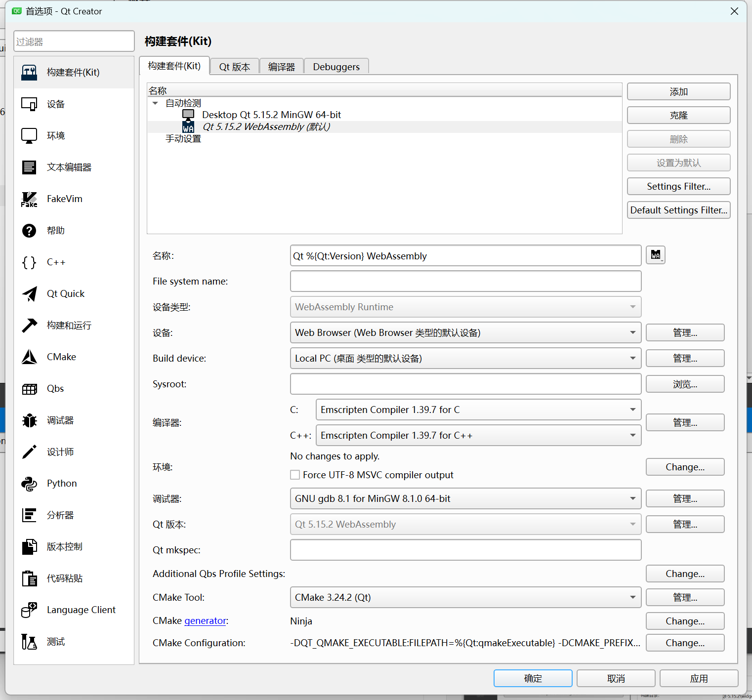752x700 pixels.
Task: Click 管理... next to 编译器
Action: [685, 422]
